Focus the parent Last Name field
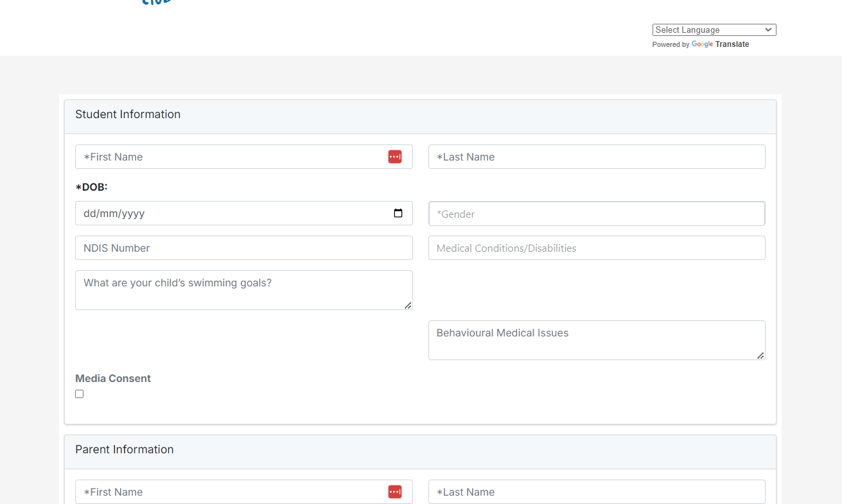Viewport: 842px width, 504px height. click(597, 492)
